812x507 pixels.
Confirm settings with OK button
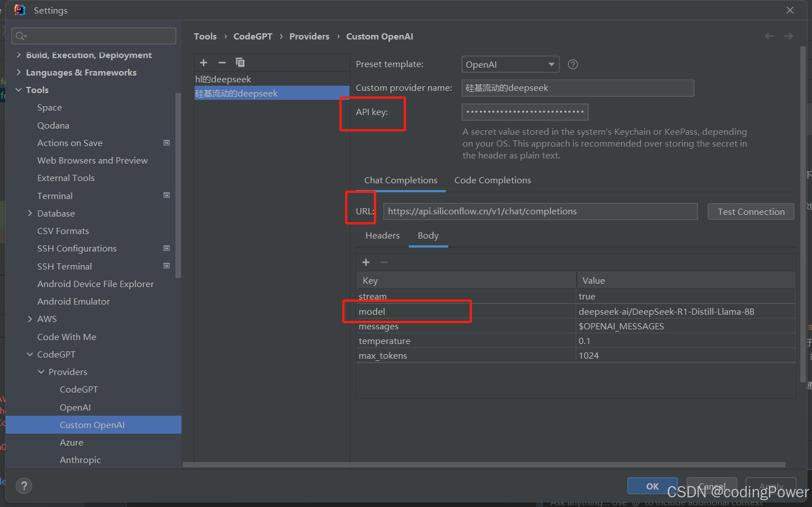point(652,486)
